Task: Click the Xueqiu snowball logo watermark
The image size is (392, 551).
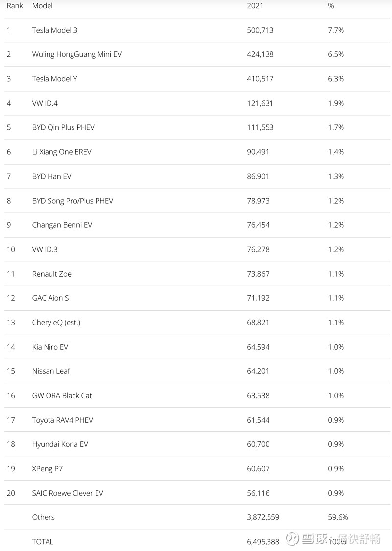Action: pyautogui.click(x=293, y=538)
